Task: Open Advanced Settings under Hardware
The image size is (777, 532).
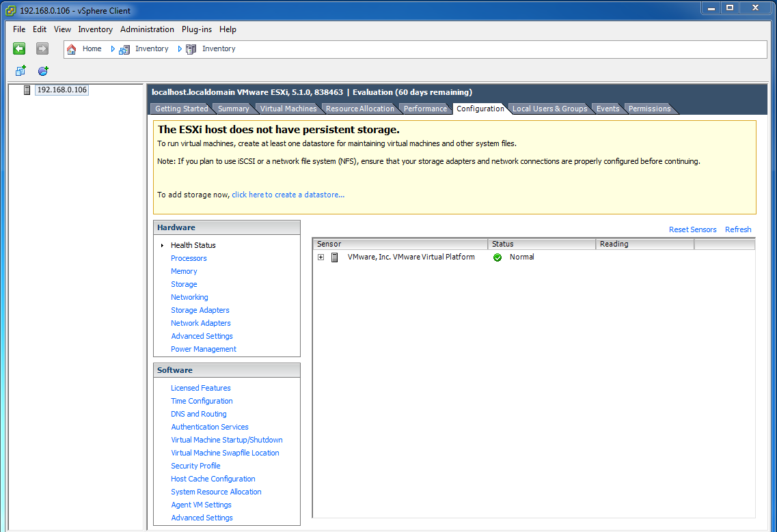Action: coord(202,336)
